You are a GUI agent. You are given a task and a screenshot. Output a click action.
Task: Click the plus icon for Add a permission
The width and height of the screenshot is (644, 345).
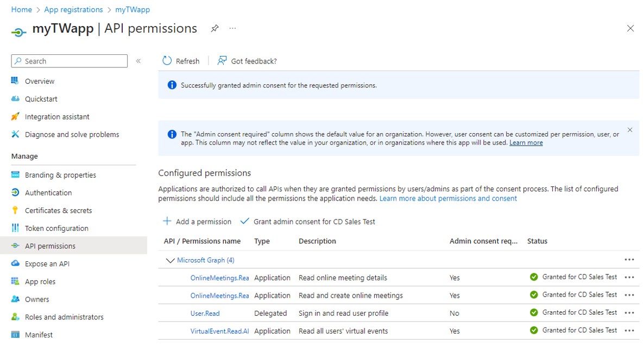[167, 221]
